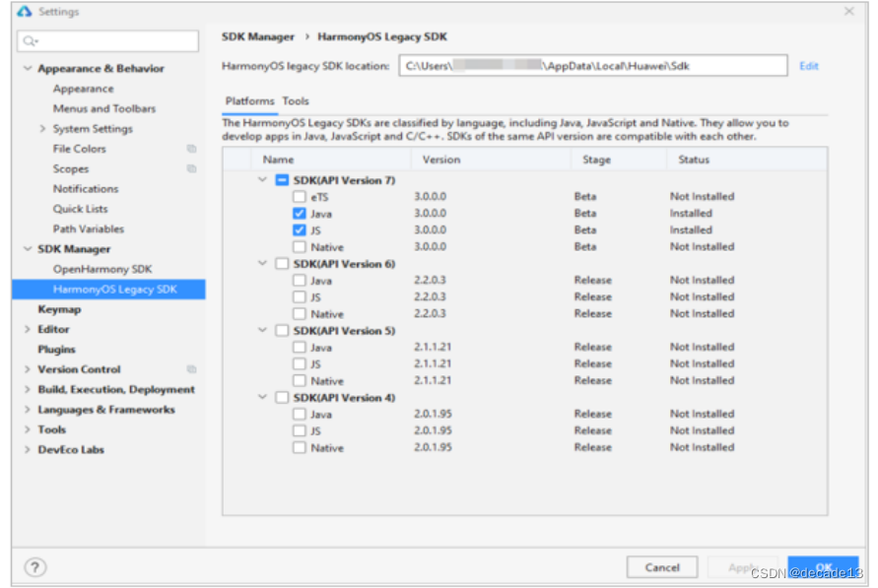
Task: Open Appearance settings page
Action: pos(84,89)
